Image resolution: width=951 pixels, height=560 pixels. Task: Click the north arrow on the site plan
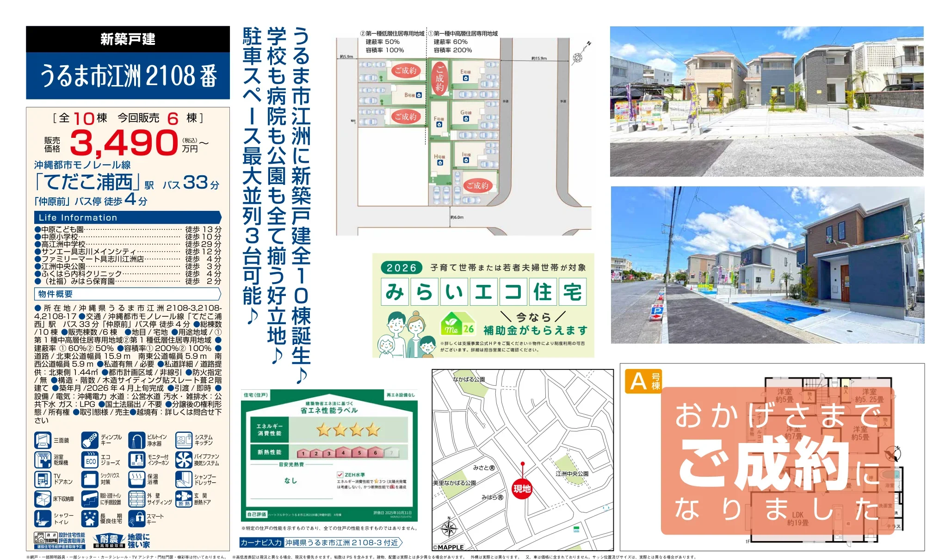581,52
